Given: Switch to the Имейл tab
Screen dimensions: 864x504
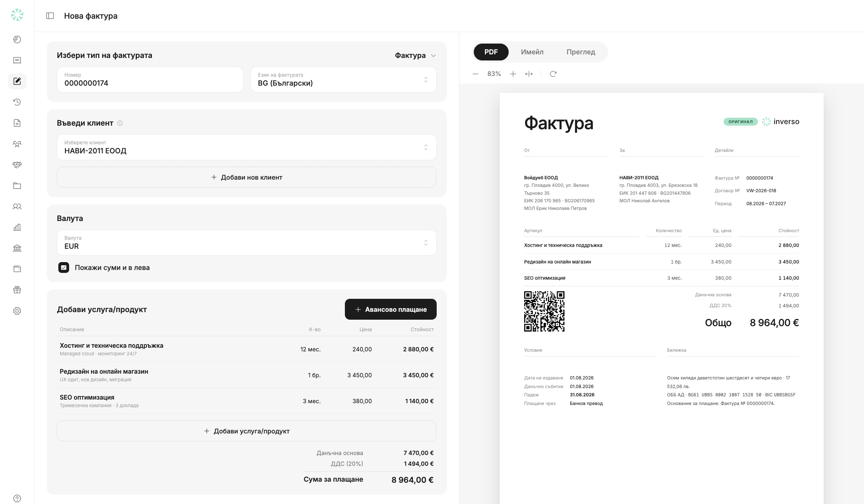Looking at the screenshot, I should (532, 52).
